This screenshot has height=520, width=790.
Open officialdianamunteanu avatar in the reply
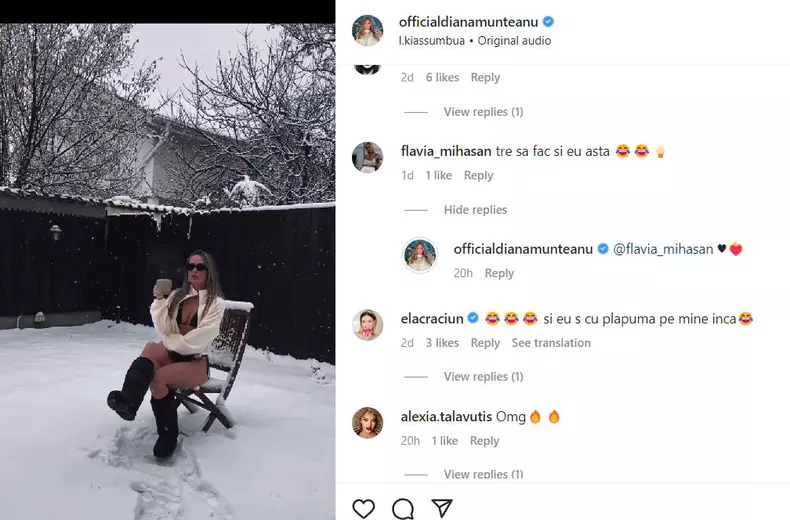click(420, 255)
